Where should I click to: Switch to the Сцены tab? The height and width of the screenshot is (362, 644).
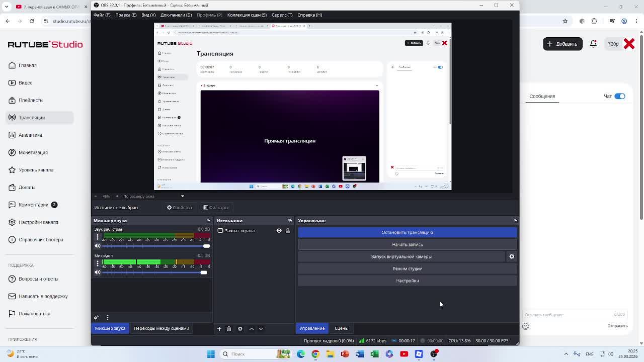click(342, 328)
